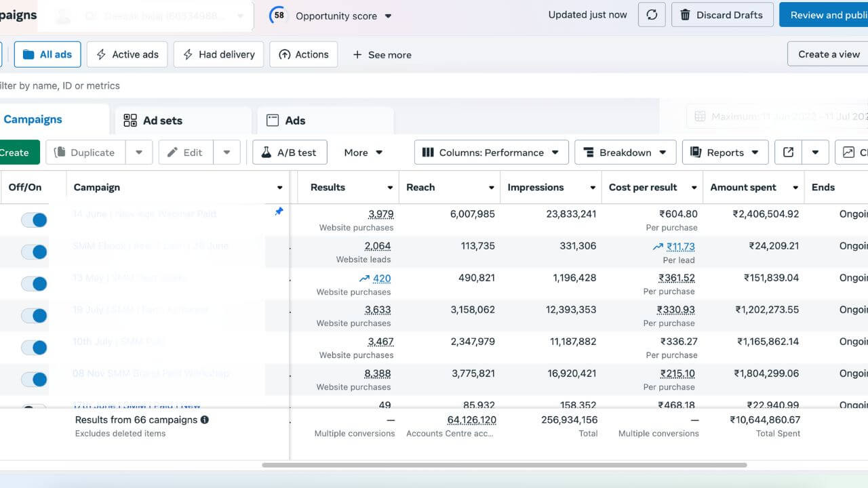Toggle off the first campaign switch
Viewport: 868px width, 488px height.
pyautogui.click(x=34, y=220)
